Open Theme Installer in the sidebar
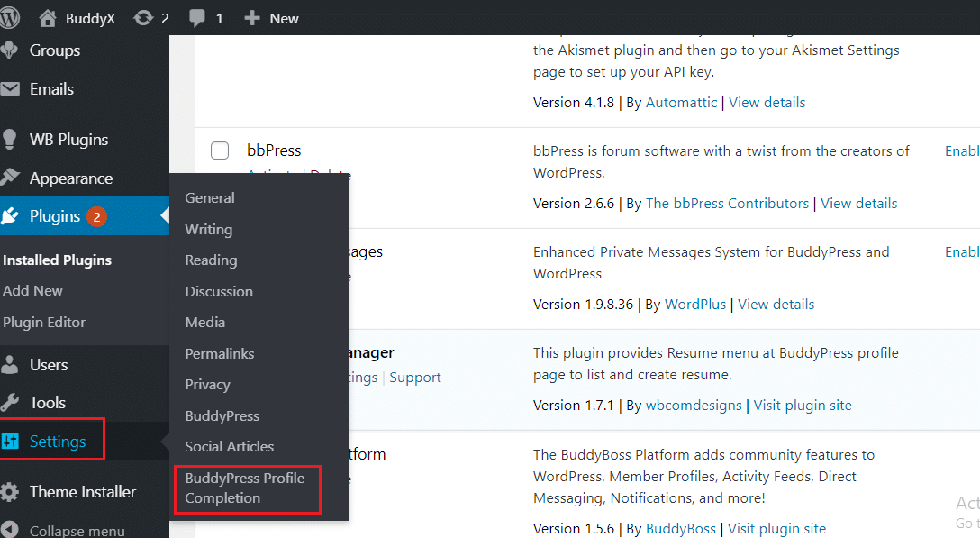The image size is (980, 538). (x=82, y=492)
